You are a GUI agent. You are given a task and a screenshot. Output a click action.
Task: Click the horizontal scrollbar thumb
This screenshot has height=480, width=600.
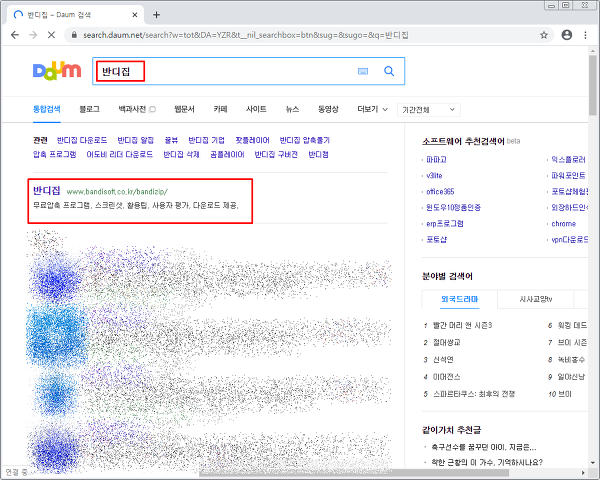point(354,473)
